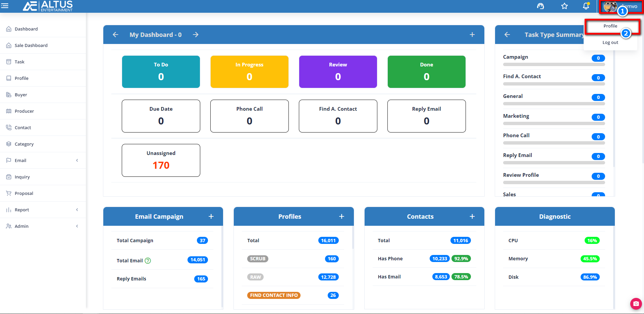Click the Unassigned 170 tasks card
The height and width of the screenshot is (314, 644).
coord(161,160)
